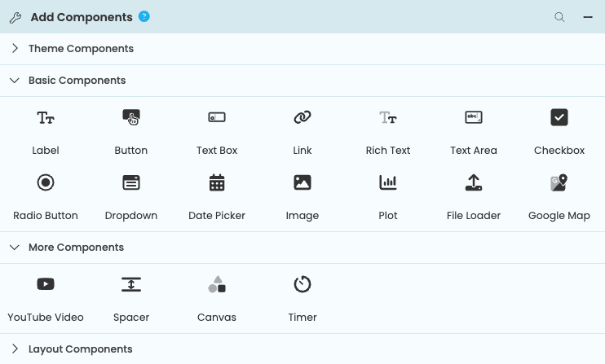Select the Date Picker component
This screenshot has width=605, height=364.
click(x=217, y=183)
